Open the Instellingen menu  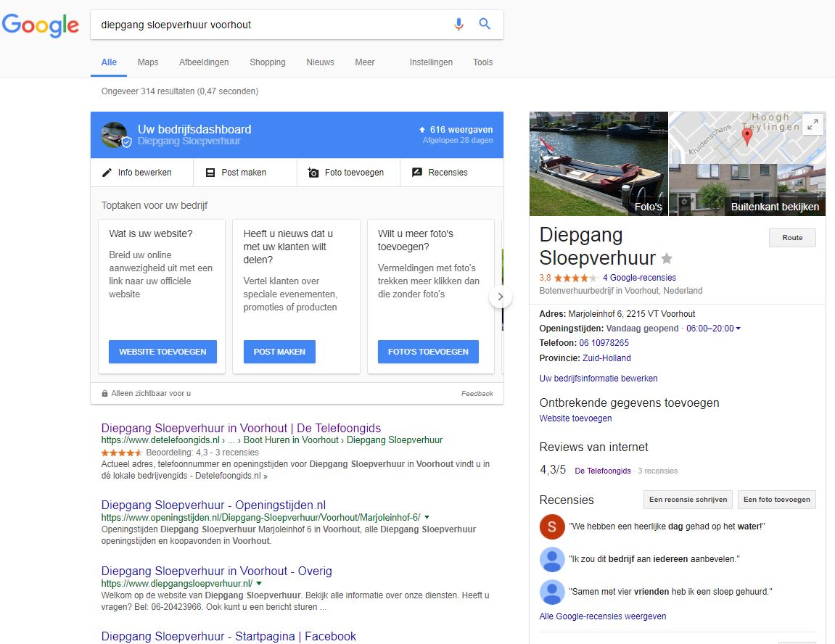[x=431, y=62]
